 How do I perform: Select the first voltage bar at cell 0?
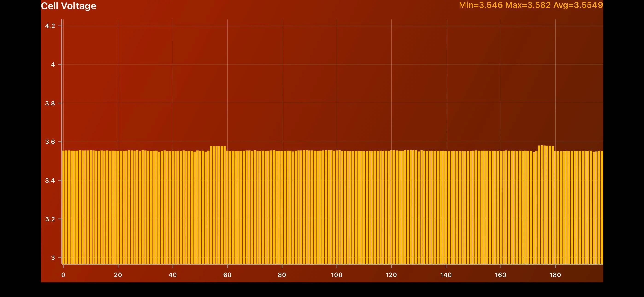[64, 207]
